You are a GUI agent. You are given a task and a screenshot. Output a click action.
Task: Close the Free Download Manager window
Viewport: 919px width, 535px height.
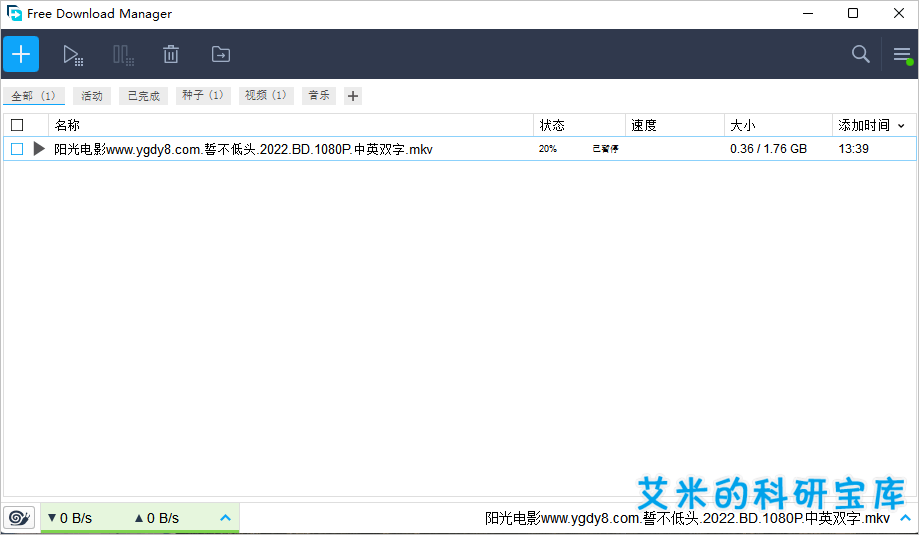(x=899, y=13)
